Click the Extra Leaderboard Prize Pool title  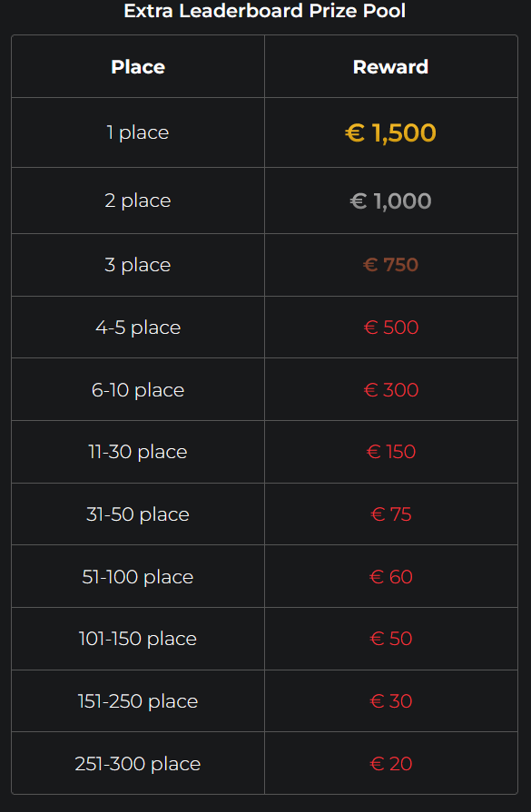[x=265, y=11]
